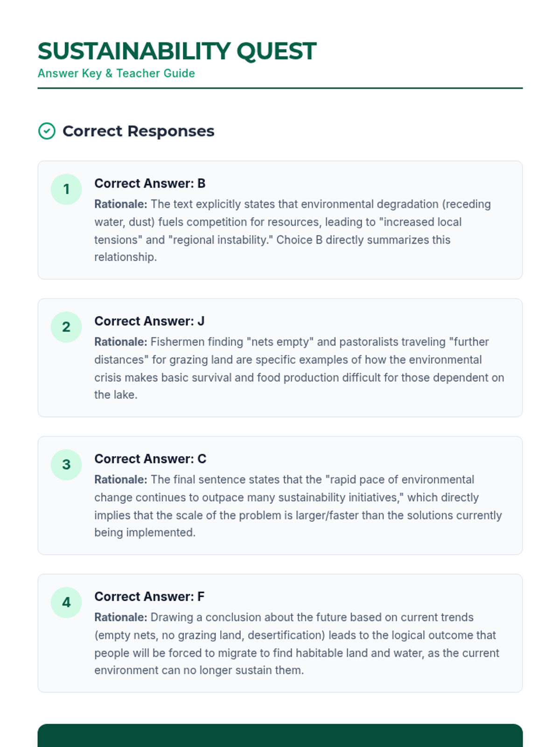The image size is (560, 747).
Task: Click the bold "Rationale:" label in card 1
Action: pyautogui.click(x=121, y=204)
